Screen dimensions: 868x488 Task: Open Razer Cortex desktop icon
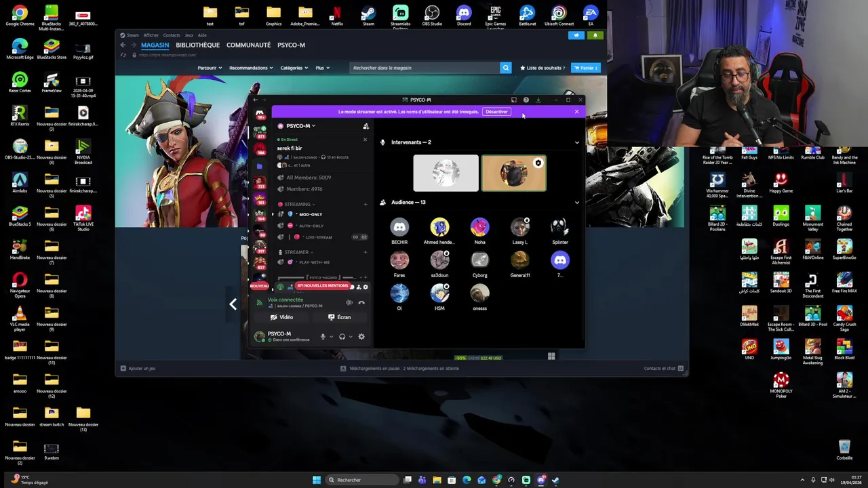(x=20, y=82)
